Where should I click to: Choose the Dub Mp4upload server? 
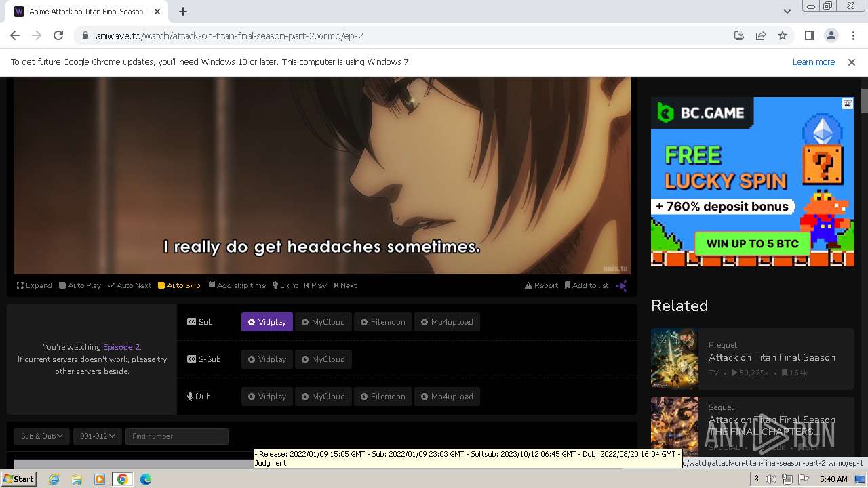(x=447, y=396)
